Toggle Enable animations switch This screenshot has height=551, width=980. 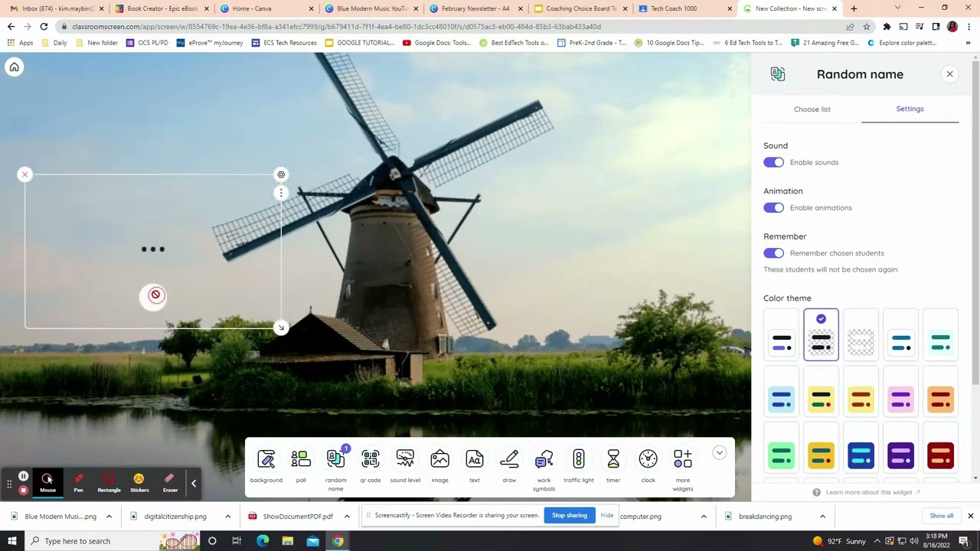[x=773, y=207]
